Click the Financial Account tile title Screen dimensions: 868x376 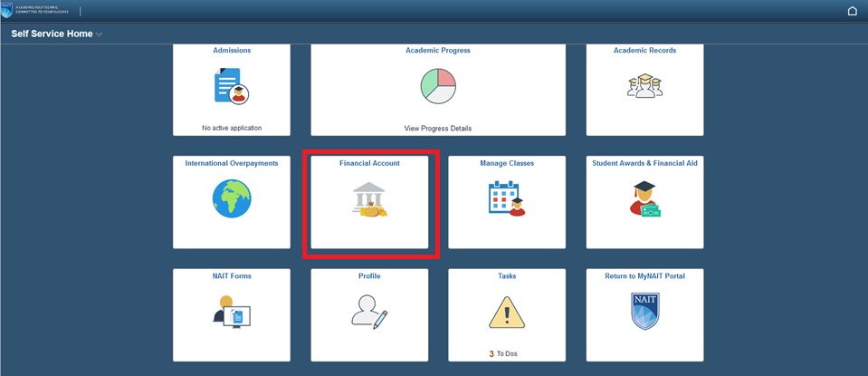point(369,163)
